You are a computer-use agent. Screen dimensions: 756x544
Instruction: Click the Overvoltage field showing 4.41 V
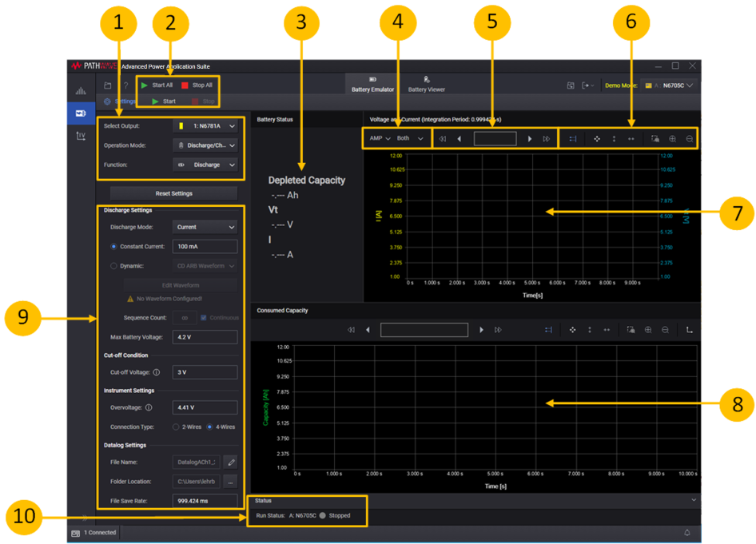205,407
